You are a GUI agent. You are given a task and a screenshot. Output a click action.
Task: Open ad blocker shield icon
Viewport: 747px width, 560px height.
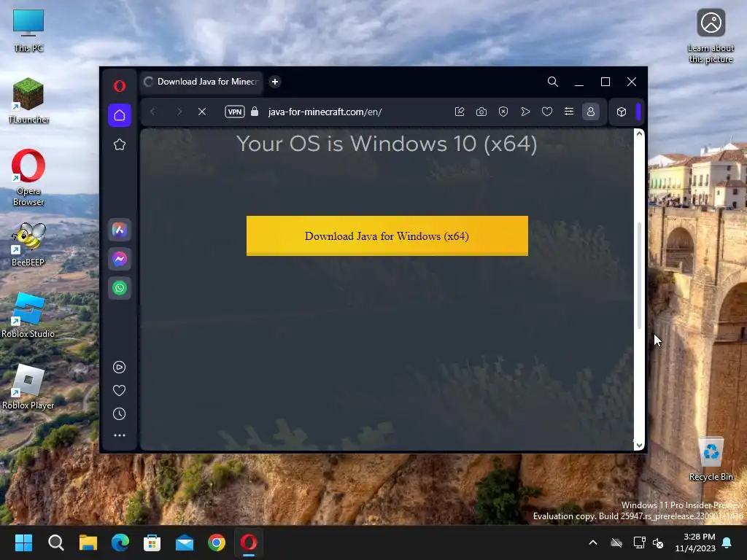click(503, 112)
